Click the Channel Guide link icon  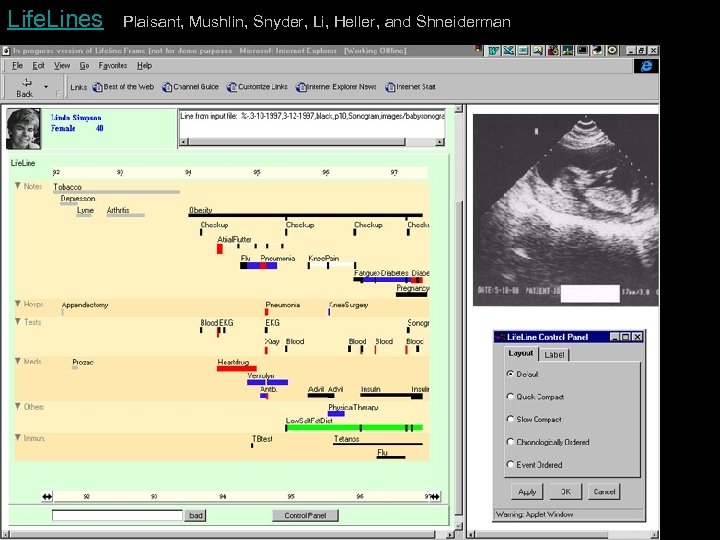pos(167,87)
